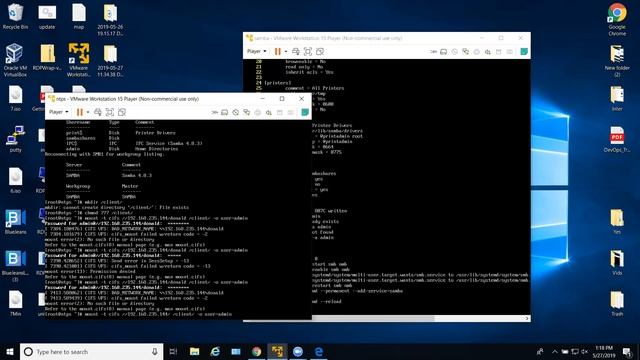Viewport: 640px width, 360px height.
Task: Enter Unity mode in the samba window
Action: click(x=320, y=51)
